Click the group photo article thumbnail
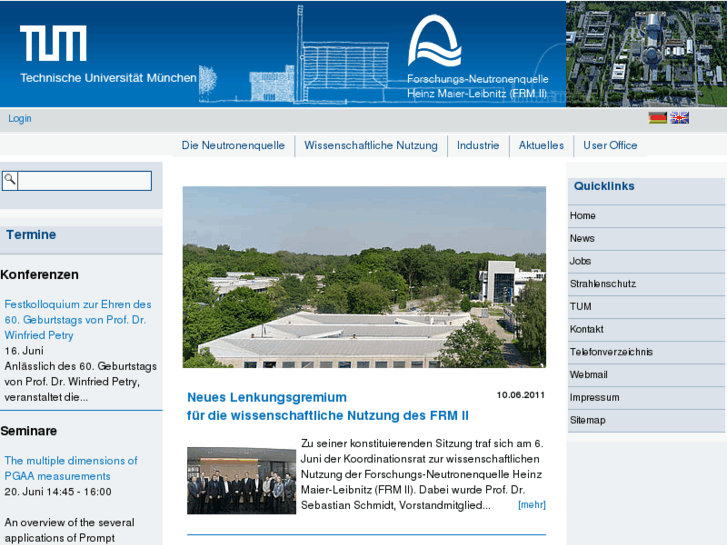The height and width of the screenshot is (545, 727). pos(241,480)
